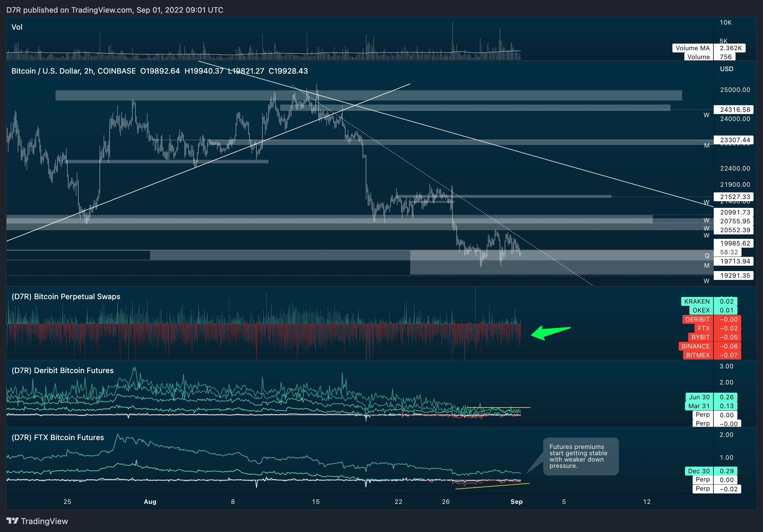Click the Bitcoin / U.S. Dollar chart title
763x532 pixels.
(x=74, y=71)
